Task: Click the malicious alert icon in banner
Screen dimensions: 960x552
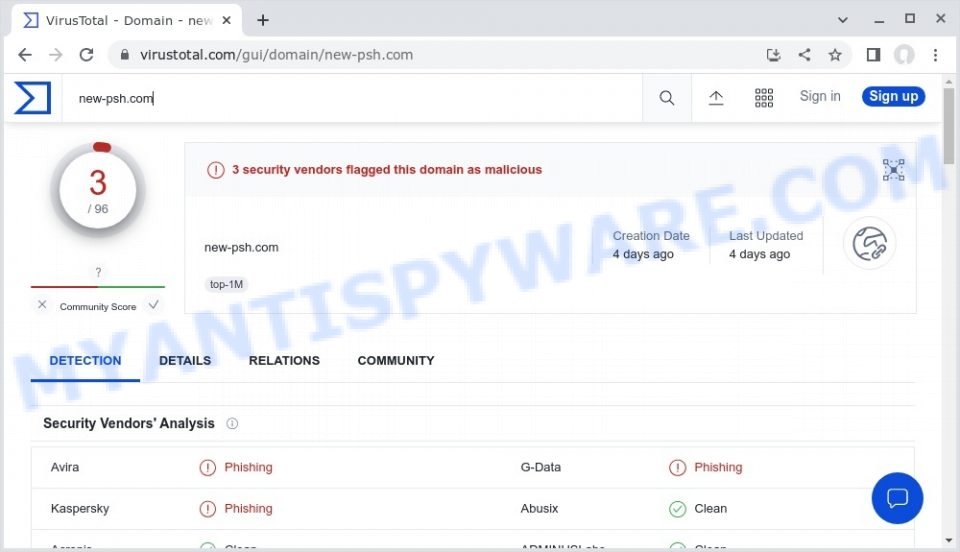Action: (x=216, y=170)
